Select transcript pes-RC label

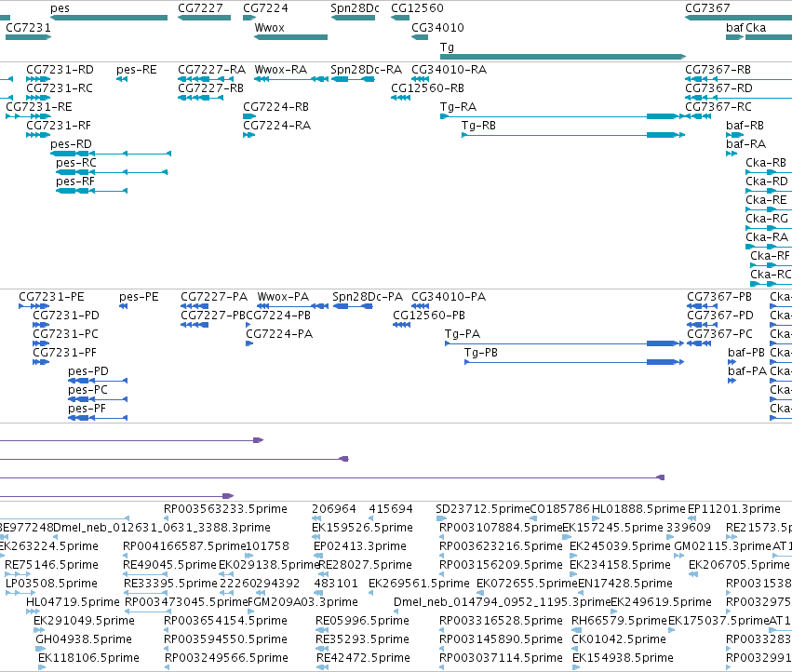tap(76, 163)
